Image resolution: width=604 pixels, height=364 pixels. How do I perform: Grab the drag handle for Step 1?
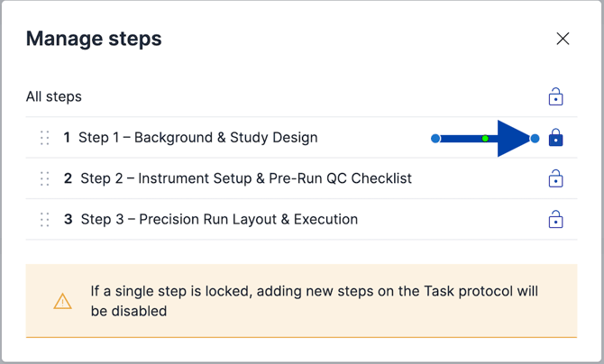coord(45,138)
